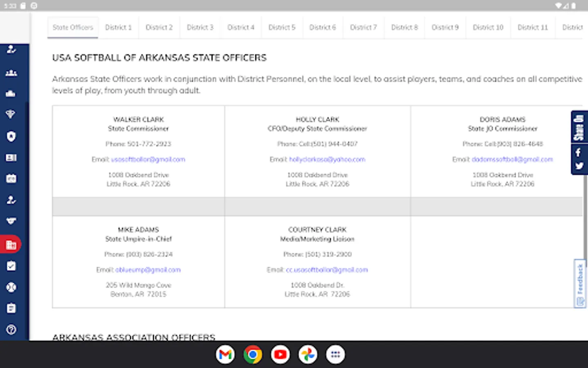588x368 pixels.
Task: Select the highlighted red building sidebar icon
Action: pos(11,245)
